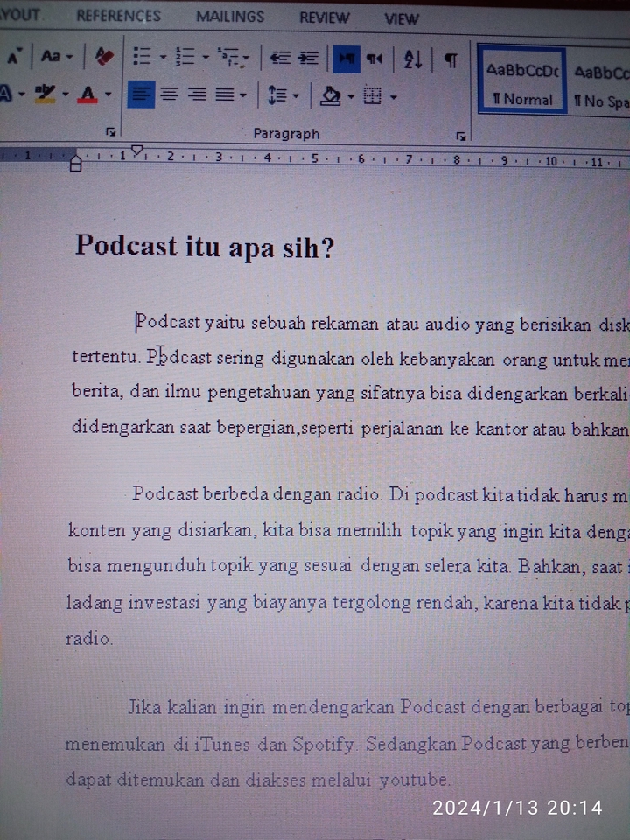The image size is (630, 840).
Task: Click the Line and Paragraph Spacing icon
Action: click(x=277, y=96)
